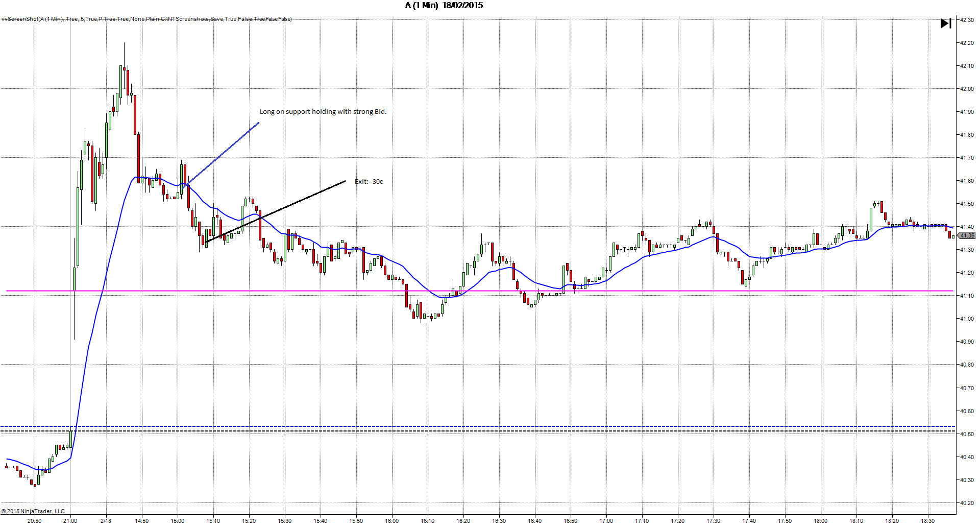Click the 42.30 price axis label
Screen dimensions: 980x528
[x=967, y=20]
